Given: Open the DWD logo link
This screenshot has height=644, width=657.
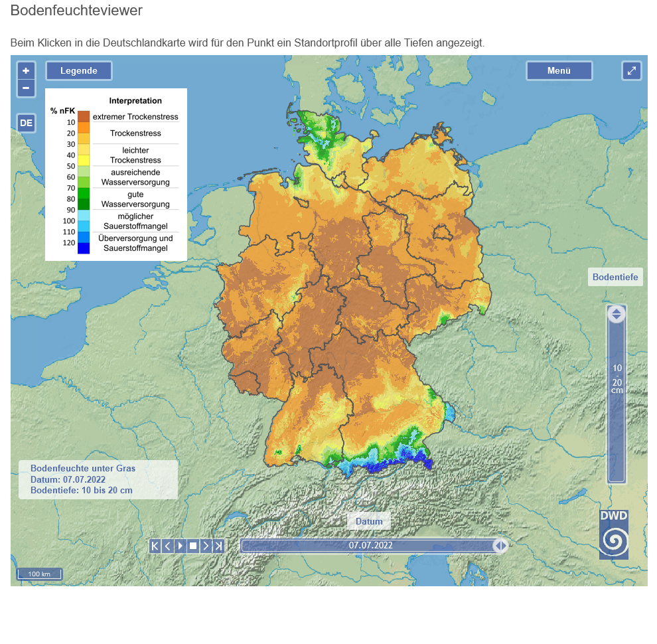Looking at the screenshot, I should click(613, 534).
